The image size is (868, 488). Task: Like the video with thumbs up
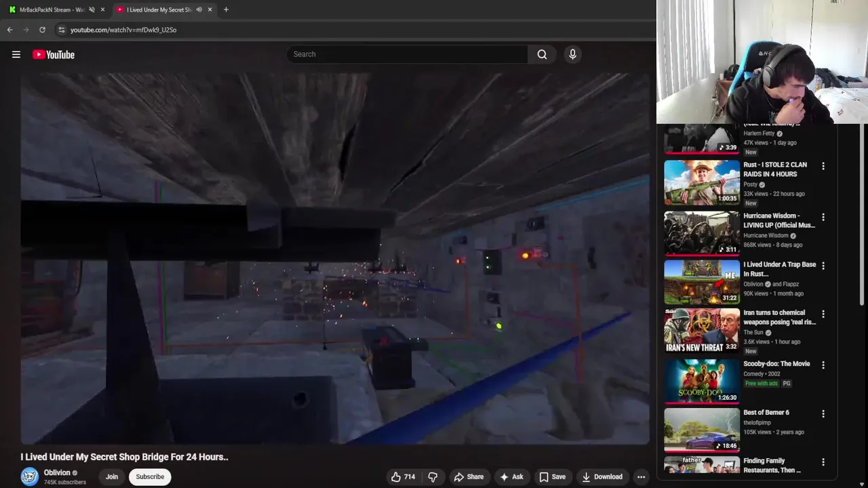(403, 476)
